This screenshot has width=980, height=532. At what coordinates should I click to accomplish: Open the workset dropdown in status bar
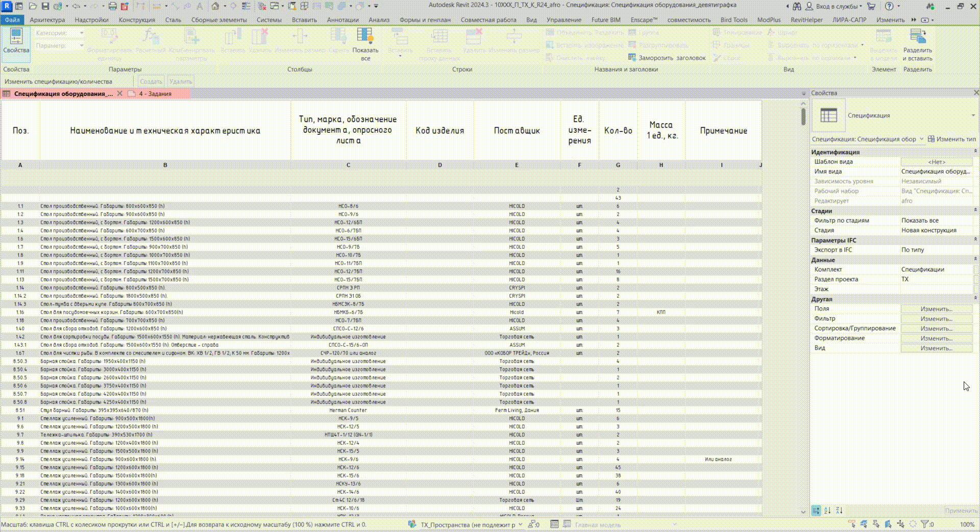coord(520,524)
